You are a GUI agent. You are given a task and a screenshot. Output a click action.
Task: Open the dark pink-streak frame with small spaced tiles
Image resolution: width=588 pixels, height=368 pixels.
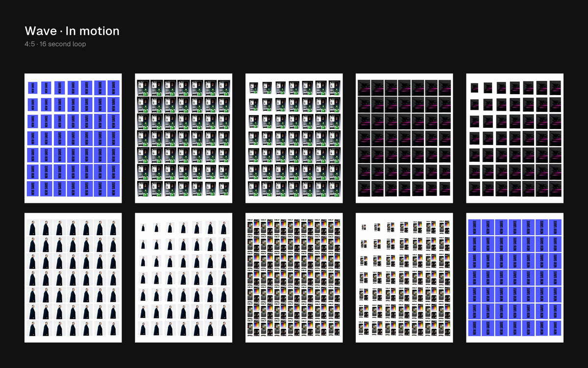[514, 138]
